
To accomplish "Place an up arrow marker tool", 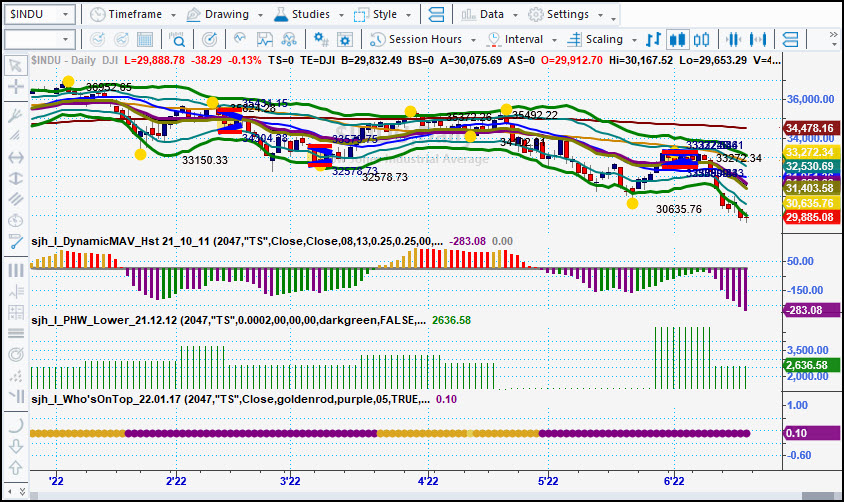I will point(16,468).
